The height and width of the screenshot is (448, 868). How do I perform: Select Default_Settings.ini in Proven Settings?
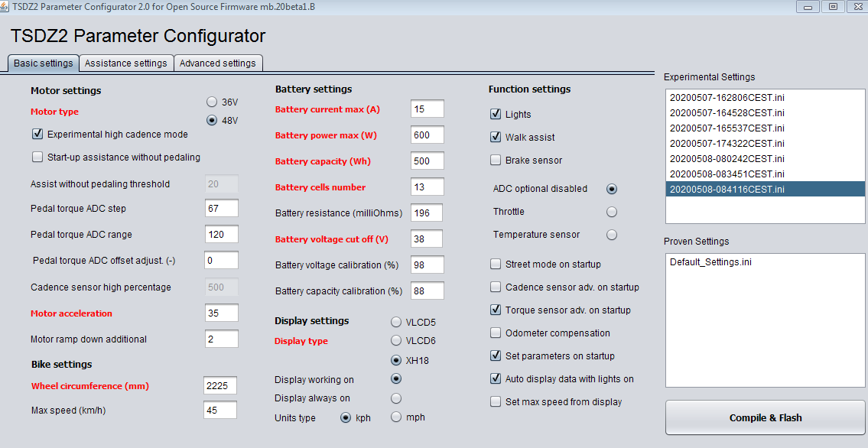coord(765,262)
